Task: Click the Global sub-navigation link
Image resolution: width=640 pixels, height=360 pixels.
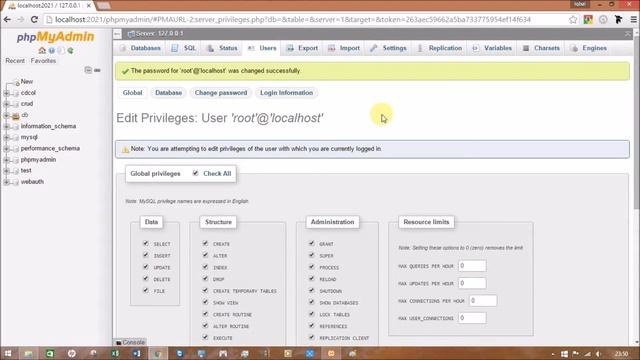Action: point(132,93)
